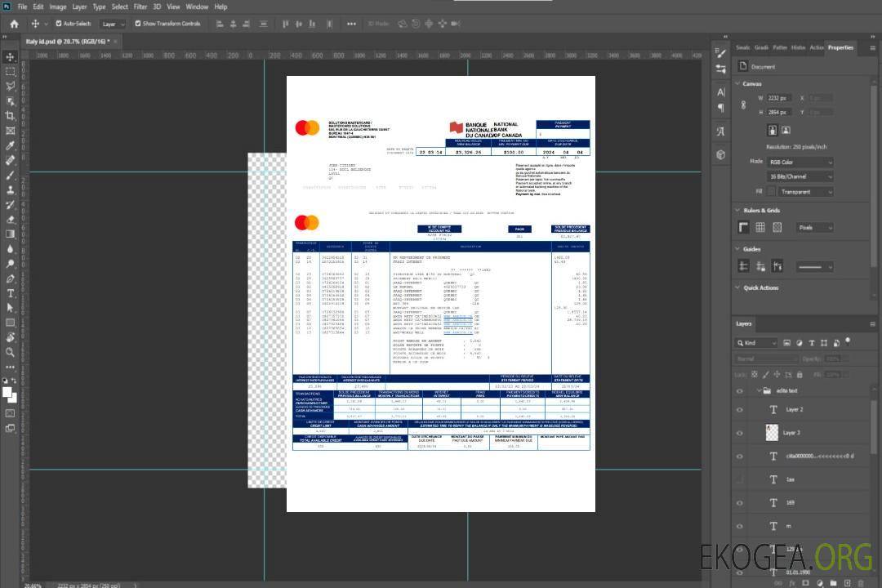Open more align options ellipsis

pos(351,24)
